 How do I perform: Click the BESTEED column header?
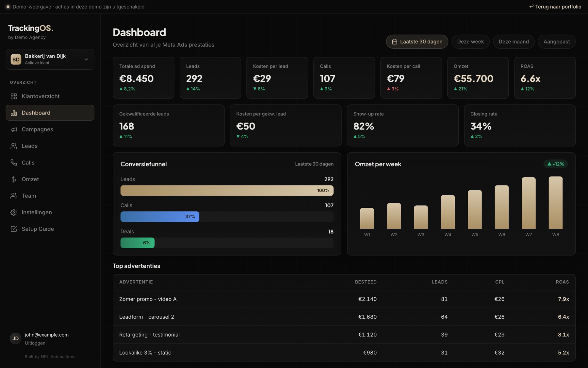click(366, 282)
